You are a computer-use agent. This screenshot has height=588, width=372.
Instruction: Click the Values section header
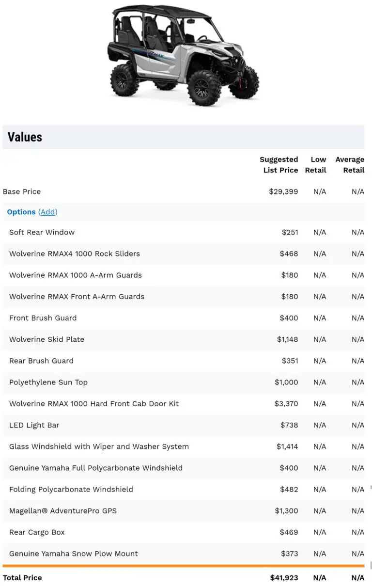click(x=24, y=137)
